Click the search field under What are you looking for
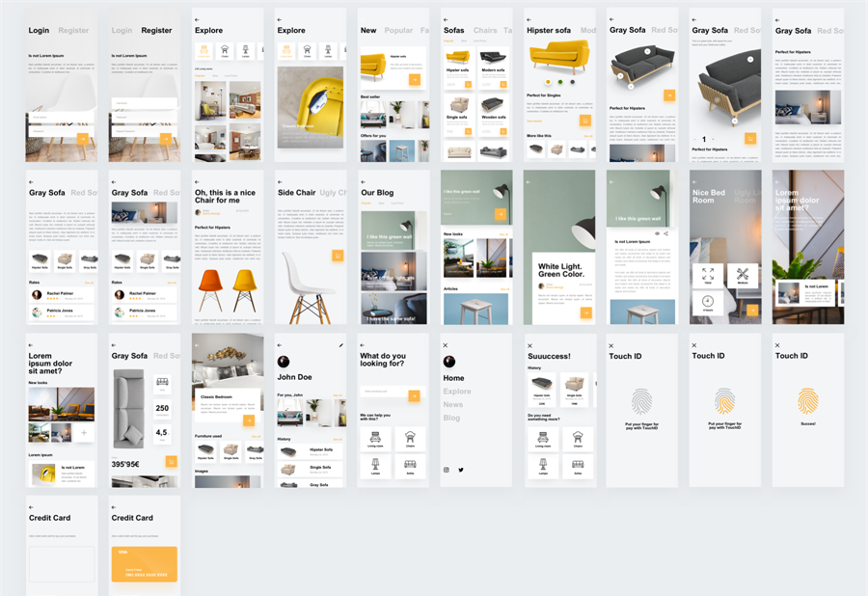 [384, 395]
